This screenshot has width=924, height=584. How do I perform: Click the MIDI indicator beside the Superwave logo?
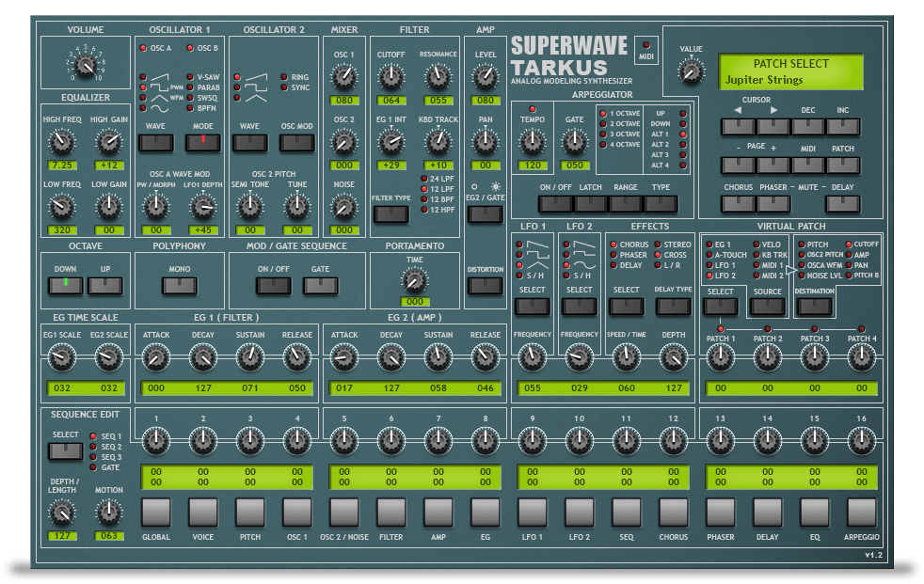[645, 47]
